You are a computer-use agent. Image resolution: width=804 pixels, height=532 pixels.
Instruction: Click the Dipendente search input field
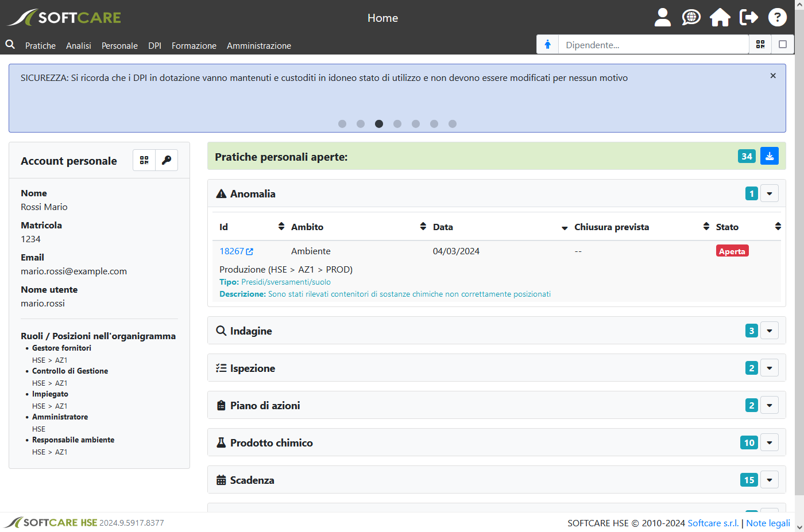coord(654,45)
